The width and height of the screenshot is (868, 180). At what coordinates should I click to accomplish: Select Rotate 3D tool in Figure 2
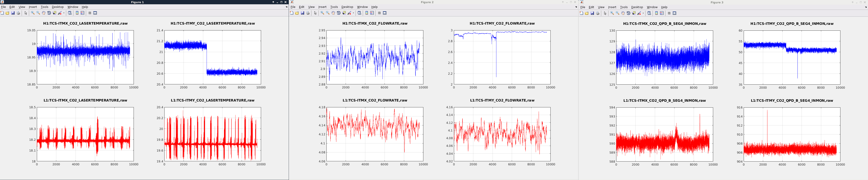[x=339, y=13]
